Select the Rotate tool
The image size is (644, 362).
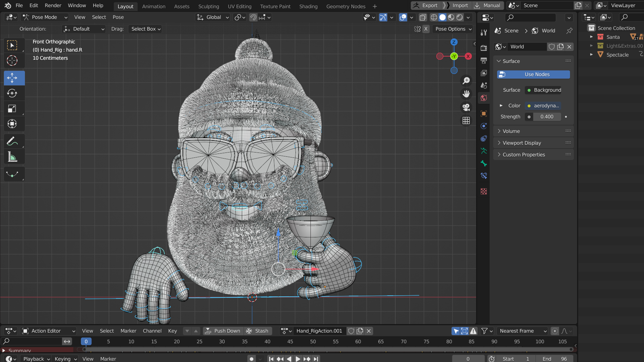pos(12,93)
